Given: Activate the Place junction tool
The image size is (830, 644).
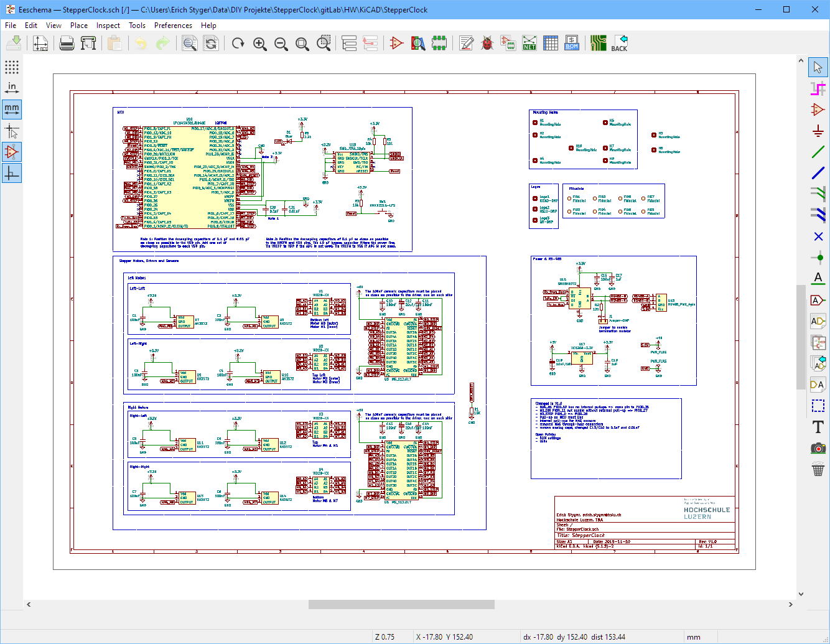Looking at the screenshot, I should point(818,258).
